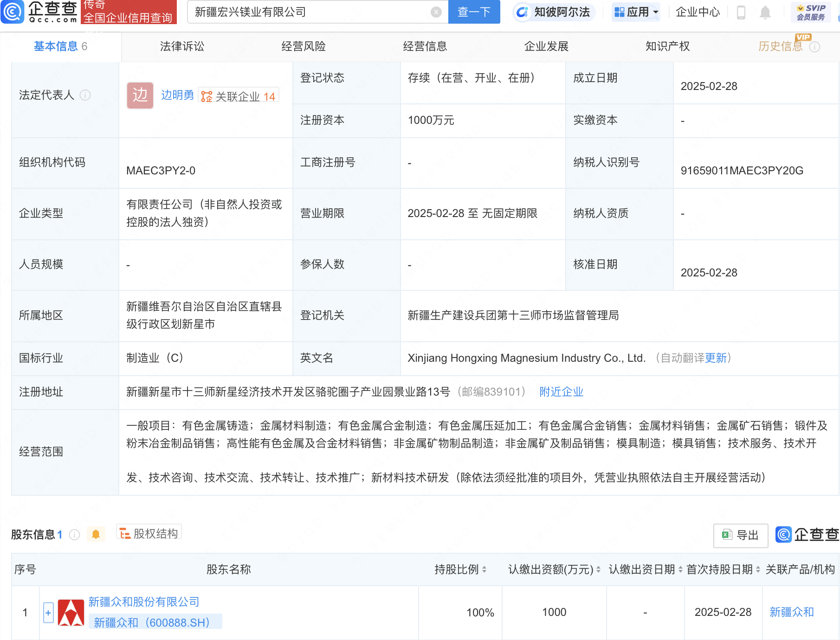Image resolution: width=840 pixels, height=640 pixels.
Task: Switch to 知识产权 tab
Action: pyautogui.click(x=668, y=46)
